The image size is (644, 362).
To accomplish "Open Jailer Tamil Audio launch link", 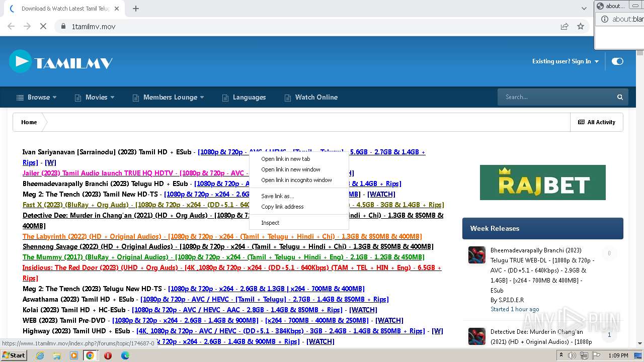I will 136,173.
